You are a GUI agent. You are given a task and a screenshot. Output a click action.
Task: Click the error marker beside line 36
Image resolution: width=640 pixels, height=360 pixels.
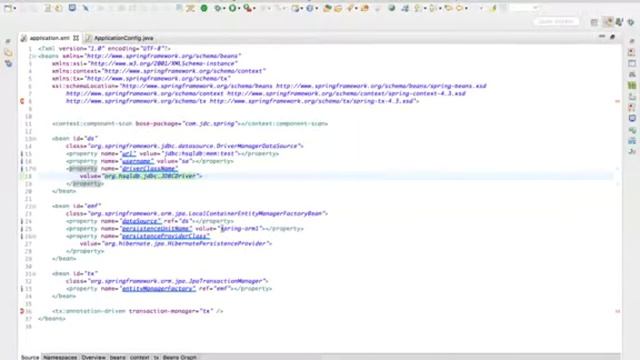pos(22,311)
